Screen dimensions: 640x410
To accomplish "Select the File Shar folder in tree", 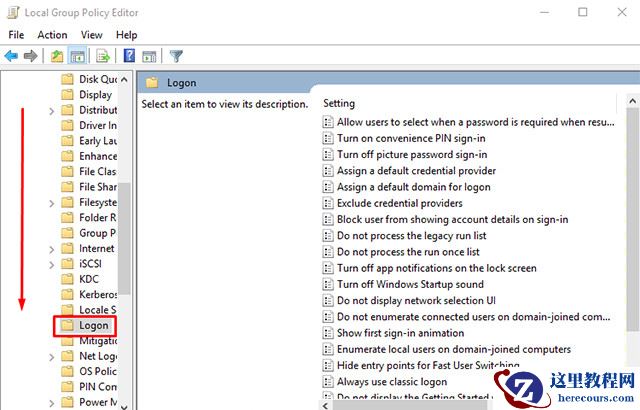I will pos(89,187).
